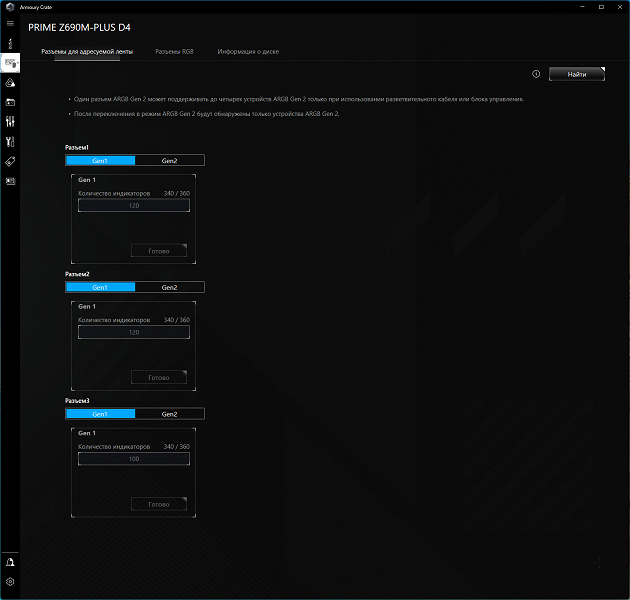Open the Aura Sync icon in sidebar
The height and width of the screenshot is (600, 630).
click(10, 83)
